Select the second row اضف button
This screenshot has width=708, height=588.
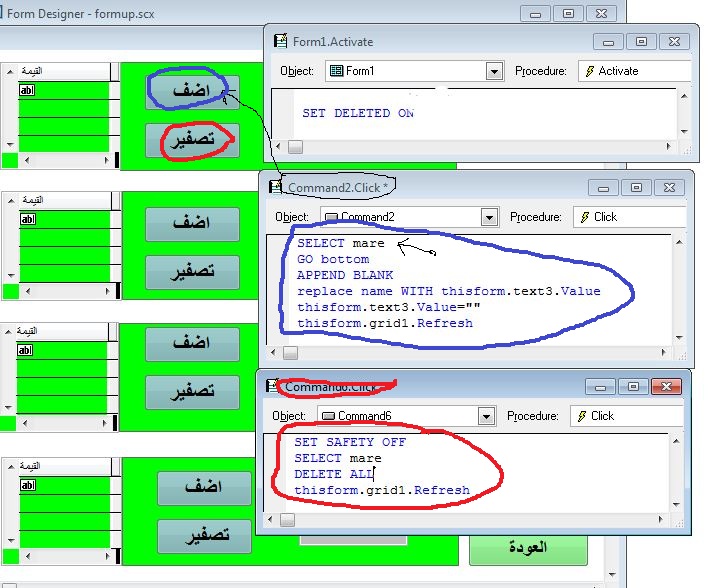pos(192,224)
